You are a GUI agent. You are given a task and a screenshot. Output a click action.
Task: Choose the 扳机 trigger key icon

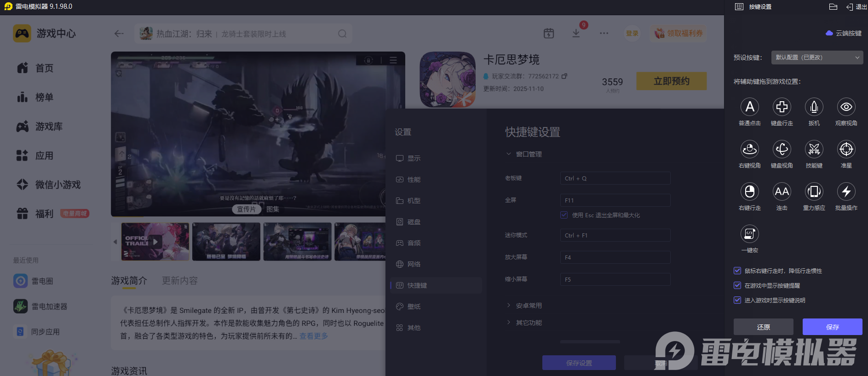[814, 107]
